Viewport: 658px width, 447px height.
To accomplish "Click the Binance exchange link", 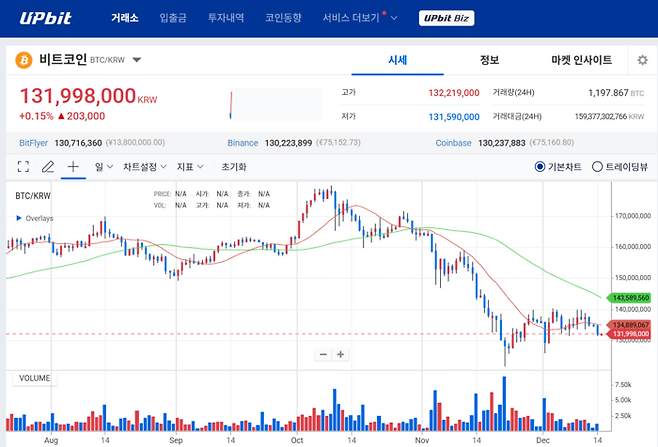I will click(243, 143).
